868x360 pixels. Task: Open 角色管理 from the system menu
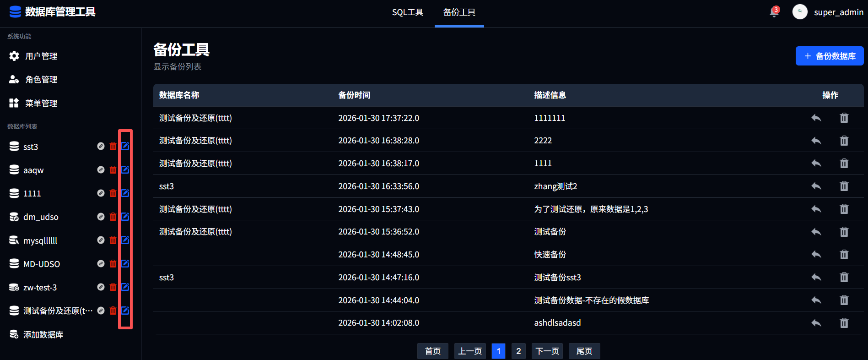click(x=41, y=79)
